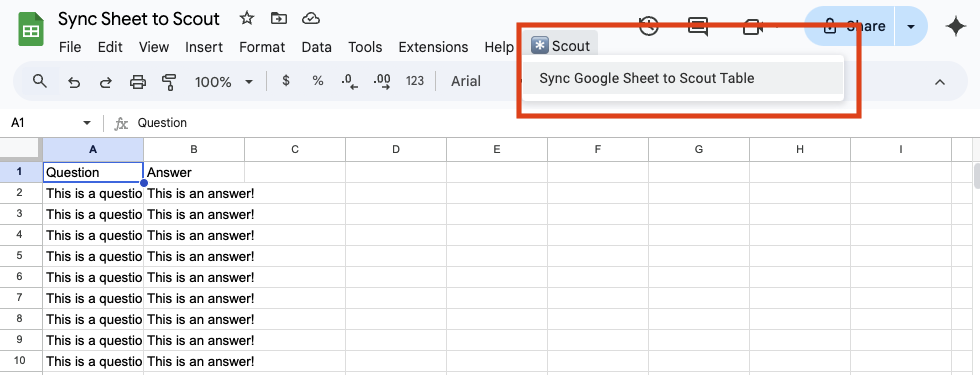980x375 pixels.
Task: Collapse the toolbar with the chevron
Action: coord(939,82)
